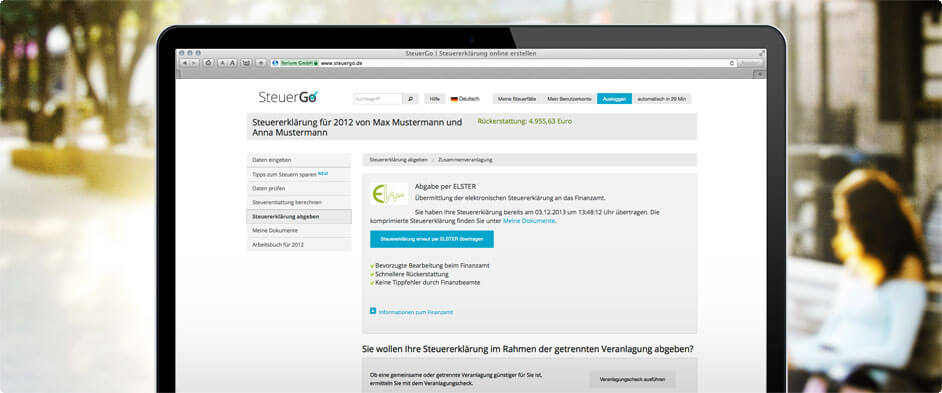942x393 pixels.
Task: Click the fullscreen arrows in title bar
Action: tap(762, 53)
